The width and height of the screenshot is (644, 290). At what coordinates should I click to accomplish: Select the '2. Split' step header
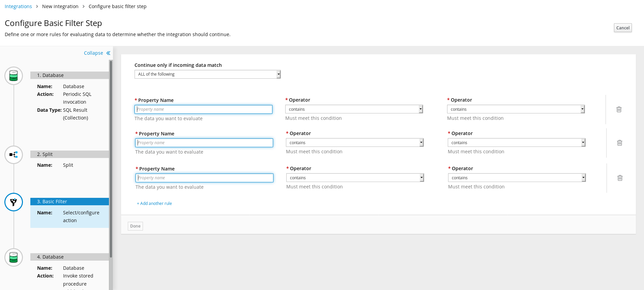(69, 154)
